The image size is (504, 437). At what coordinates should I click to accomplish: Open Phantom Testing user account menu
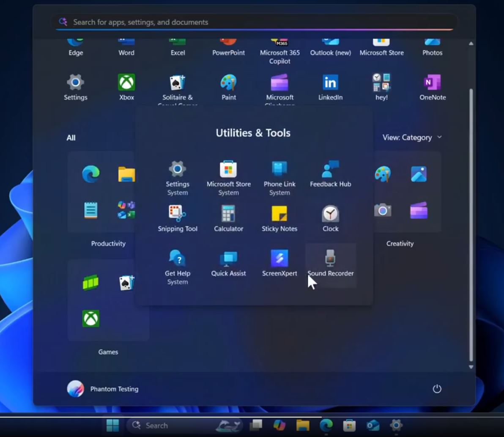click(x=103, y=389)
